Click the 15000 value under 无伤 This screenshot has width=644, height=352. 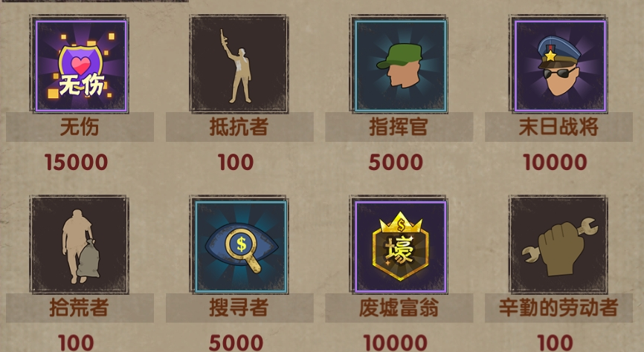click(76, 163)
